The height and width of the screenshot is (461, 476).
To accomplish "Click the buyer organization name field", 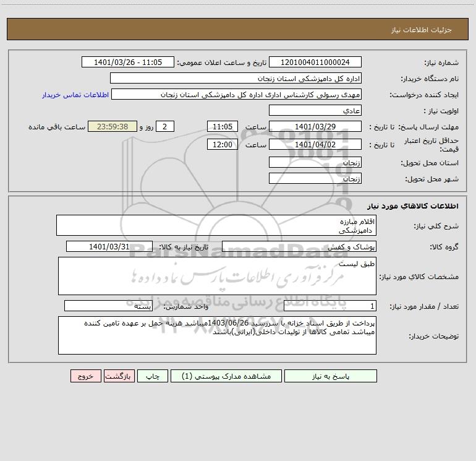I will click(x=236, y=78).
